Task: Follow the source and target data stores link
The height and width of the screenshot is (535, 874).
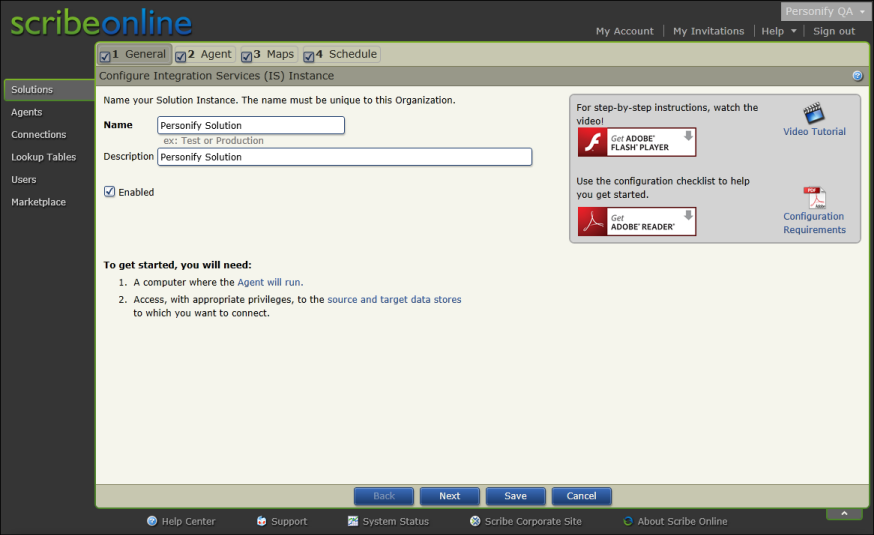Action: [x=394, y=299]
